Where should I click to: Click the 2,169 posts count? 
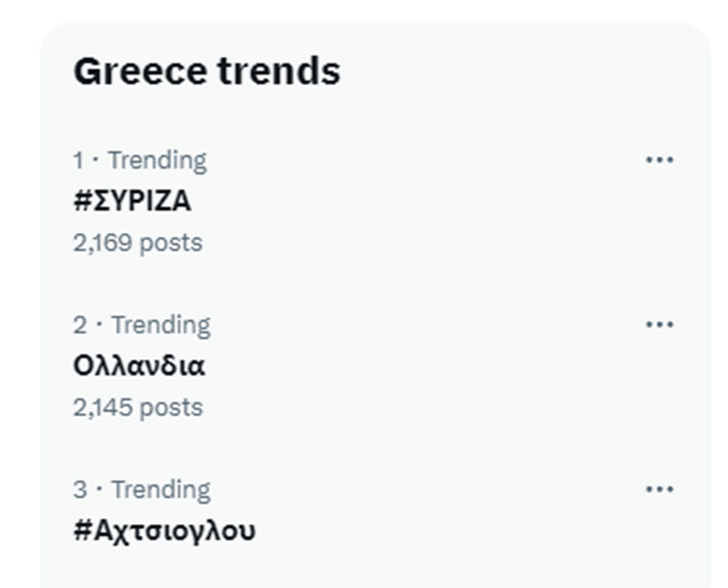[137, 243]
